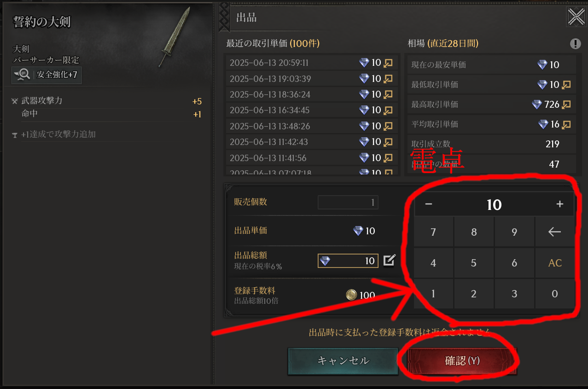This screenshot has height=389, width=588.
Task: Click arrow icon on the 20:59:11 trade entry
Action: (x=388, y=63)
